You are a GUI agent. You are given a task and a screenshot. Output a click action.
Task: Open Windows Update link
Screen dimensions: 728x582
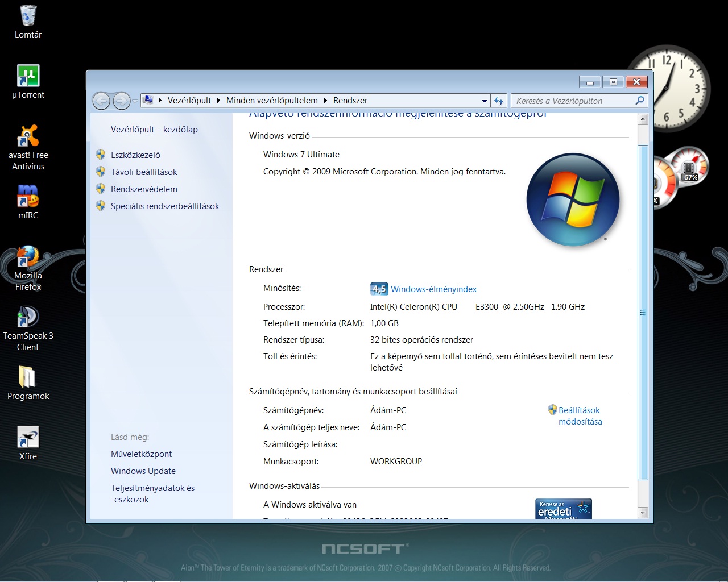(143, 471)
